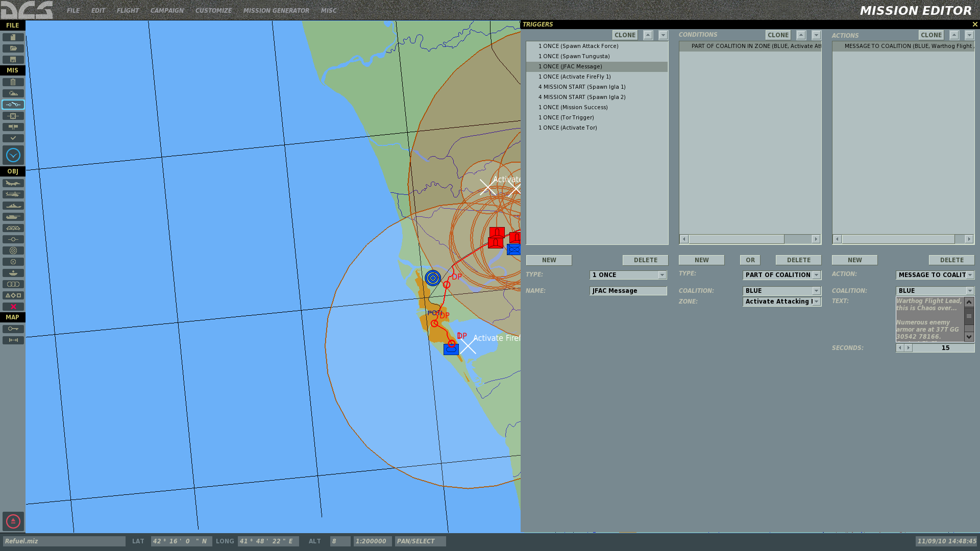
Task: Clone the selected trigger
Action: coord(625,35)
